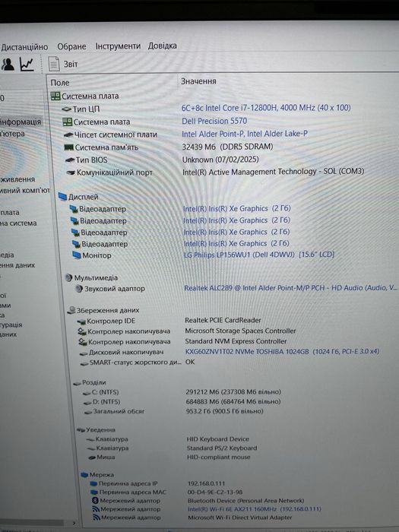
Task: Click the graph chart toolbar icon
Action: (x=27, y=64)
